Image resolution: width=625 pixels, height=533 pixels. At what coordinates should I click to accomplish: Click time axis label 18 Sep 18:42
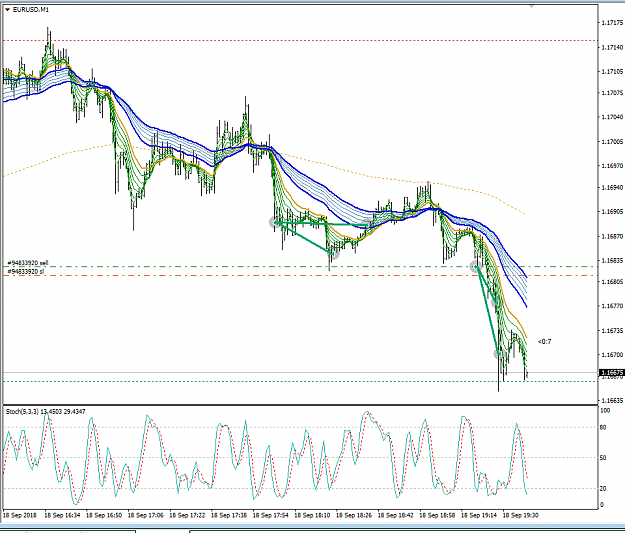coord(395,515)
